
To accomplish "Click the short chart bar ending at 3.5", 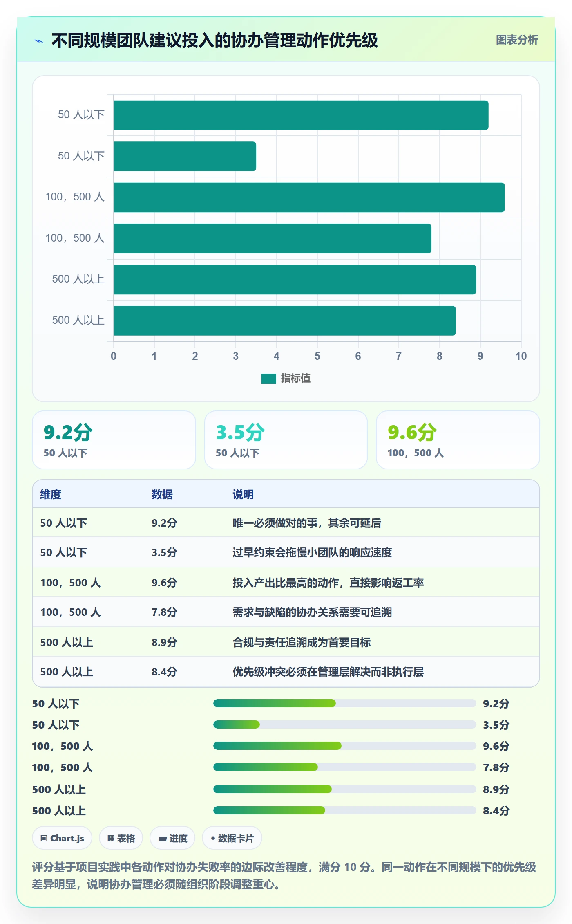I will click(185, 156).
